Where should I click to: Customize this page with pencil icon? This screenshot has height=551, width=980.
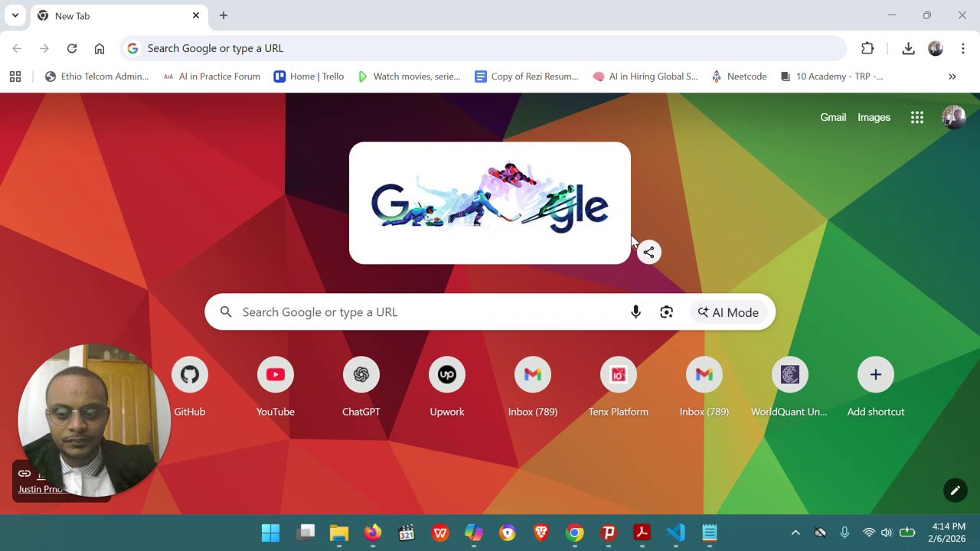955,491
